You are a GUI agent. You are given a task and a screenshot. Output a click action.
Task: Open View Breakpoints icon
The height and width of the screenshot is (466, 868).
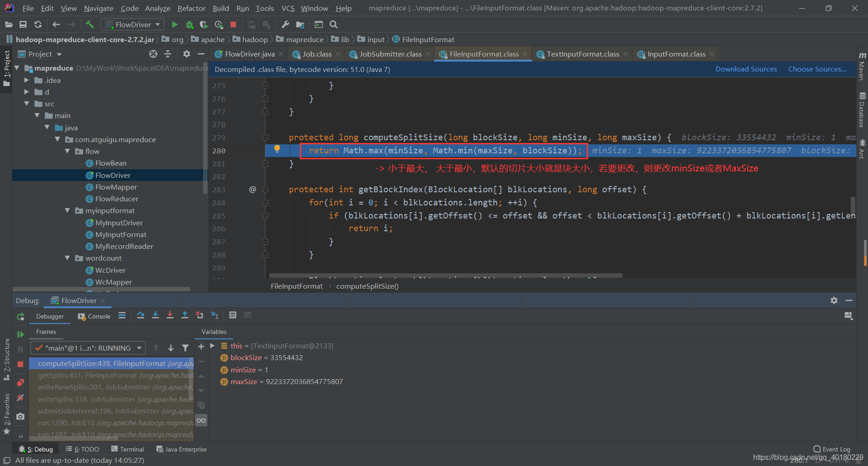pyautogui.click(x=20, y=383)
